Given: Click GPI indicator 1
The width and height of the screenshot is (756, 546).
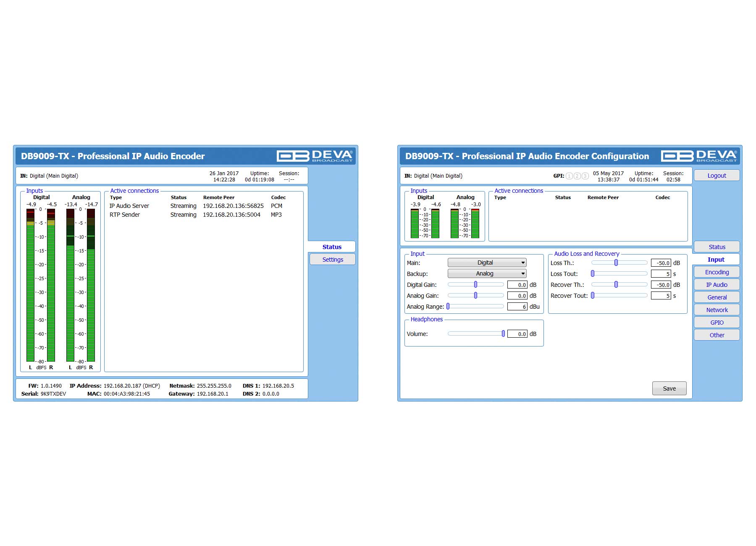Looking at the screenshot, I should point(569,176).
